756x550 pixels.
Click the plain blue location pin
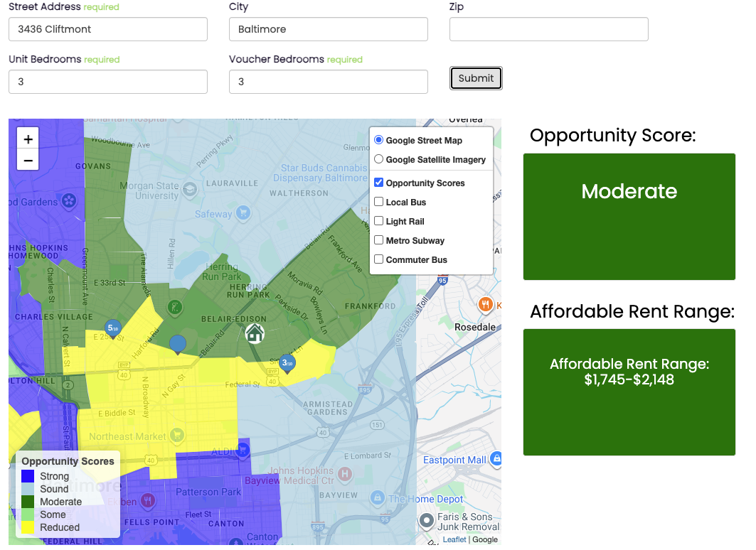coord(178,345)
